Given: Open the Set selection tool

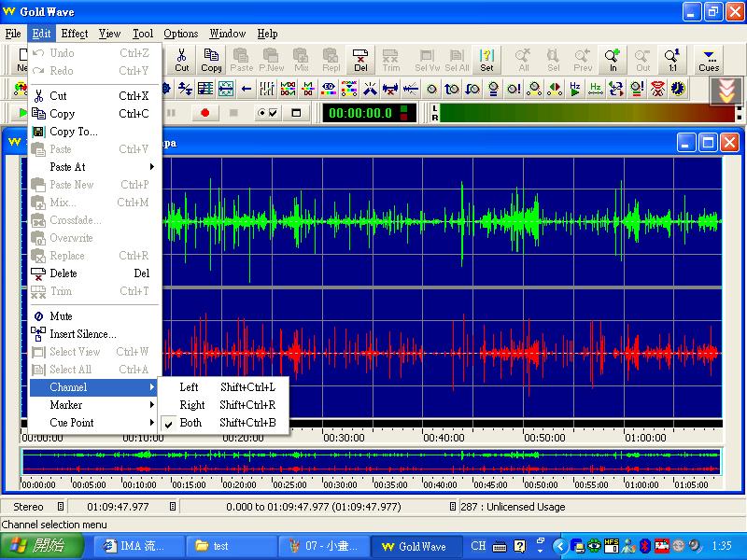Looking at the screenshot, I should pyautogui.click(x=486, y=60).
